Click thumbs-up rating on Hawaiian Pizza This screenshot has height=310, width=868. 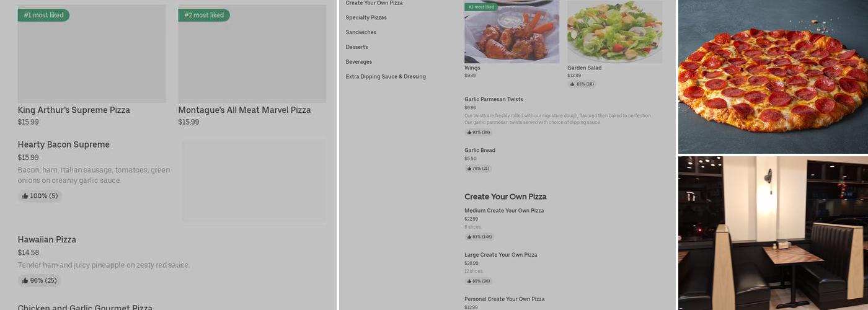coord(39,281)
